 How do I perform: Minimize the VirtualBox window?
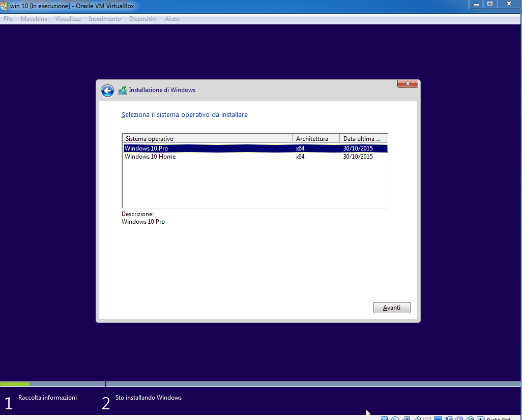tap(476, 4)
